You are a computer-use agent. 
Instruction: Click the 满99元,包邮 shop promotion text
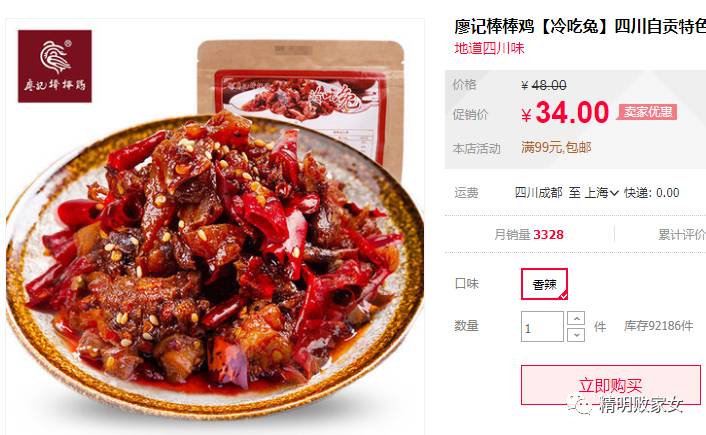tap(556, 147)
